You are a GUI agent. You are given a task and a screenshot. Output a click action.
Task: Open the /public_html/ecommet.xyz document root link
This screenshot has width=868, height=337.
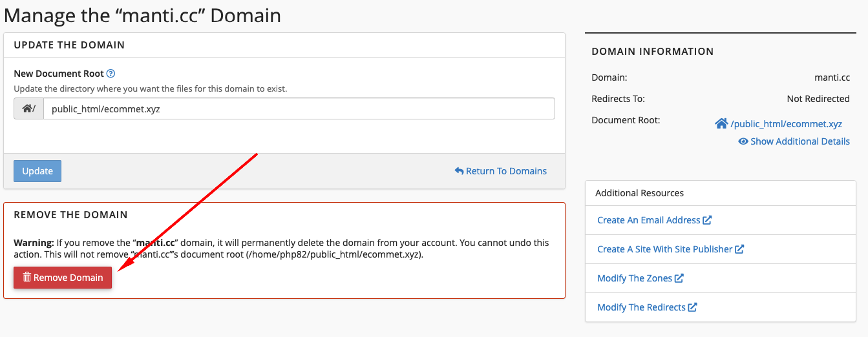point(786,124)
